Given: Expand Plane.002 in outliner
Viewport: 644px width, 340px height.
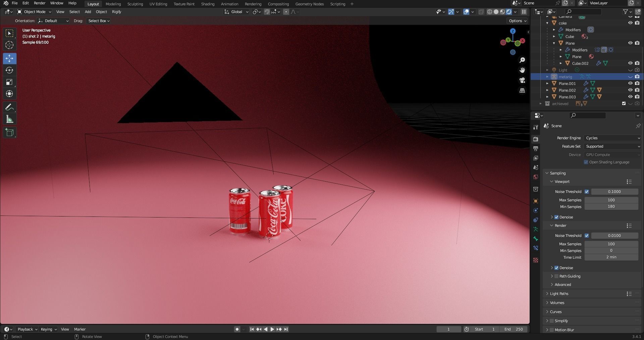Looking at the screenshot, I should click(547, 90).
